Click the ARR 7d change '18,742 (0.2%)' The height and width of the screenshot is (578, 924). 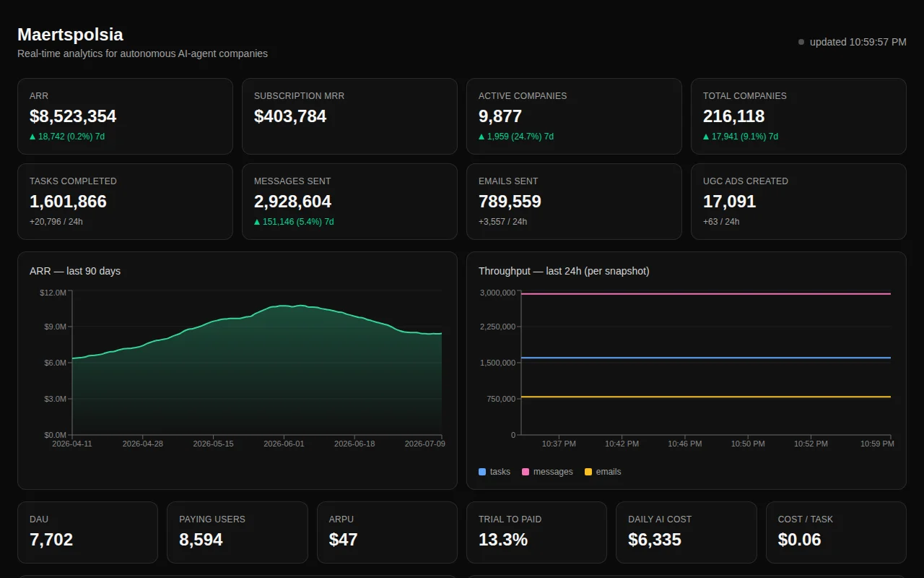pyautogui.click(x=67, y=137)
